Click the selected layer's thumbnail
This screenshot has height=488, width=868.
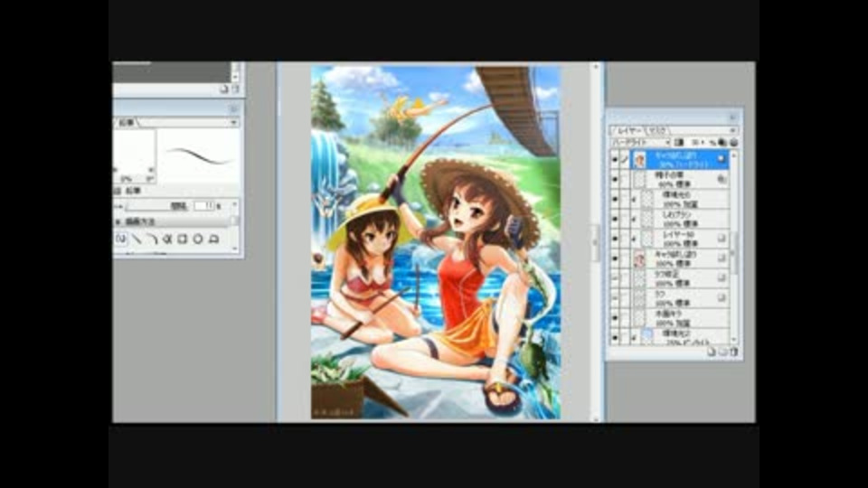[x=640, y=159]
